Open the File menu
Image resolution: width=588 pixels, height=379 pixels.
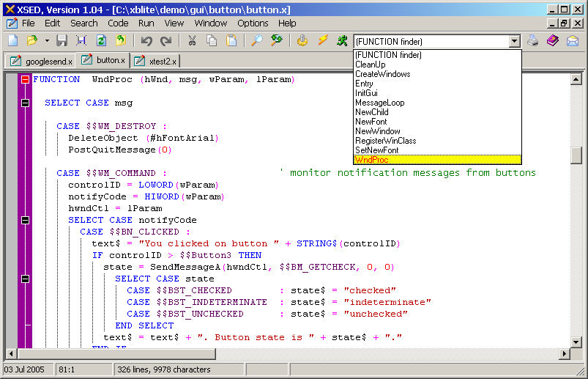click(28, 23)
